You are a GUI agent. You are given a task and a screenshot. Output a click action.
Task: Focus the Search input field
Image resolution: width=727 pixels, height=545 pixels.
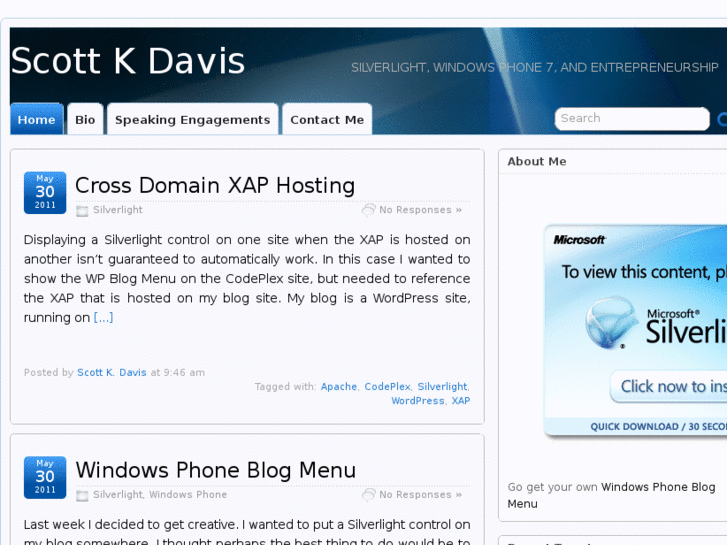[x=632, y=119]
